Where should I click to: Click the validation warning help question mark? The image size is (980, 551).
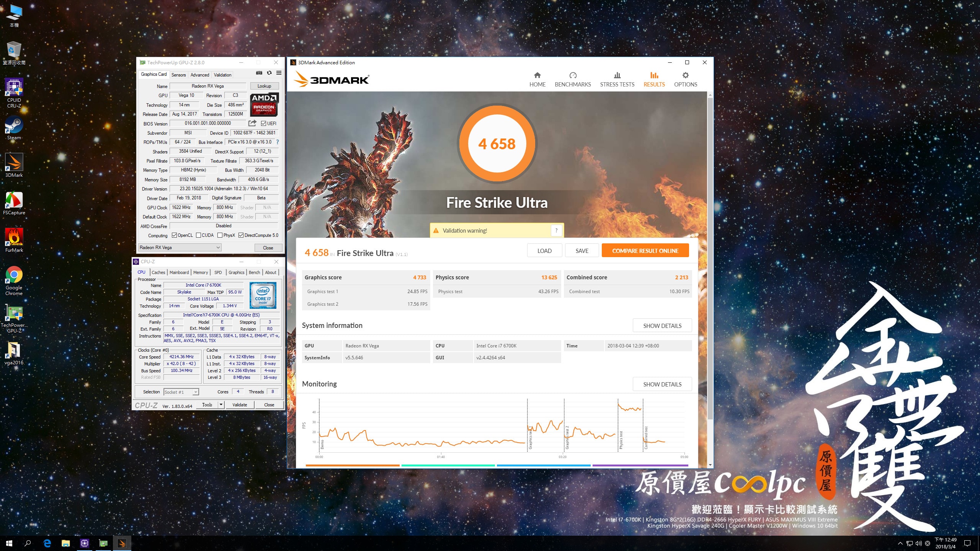[x=557, y=230]
